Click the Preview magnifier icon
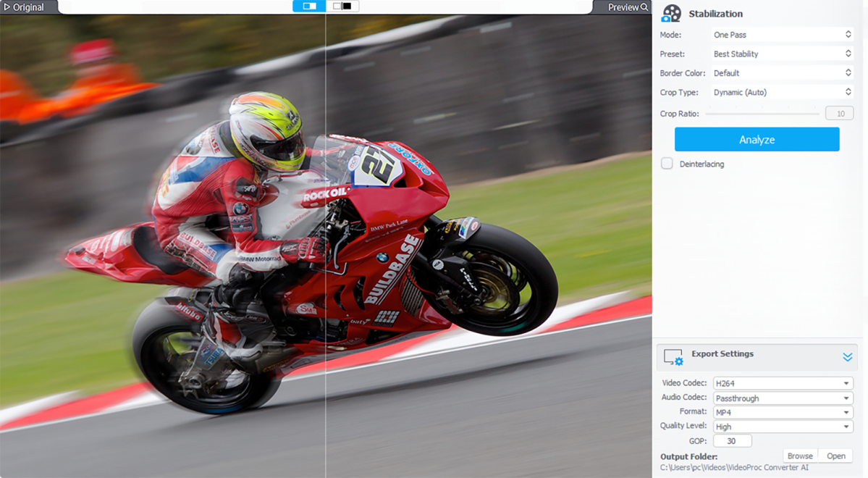This screenshot has width=868, height=478. [x=644, y=7]
